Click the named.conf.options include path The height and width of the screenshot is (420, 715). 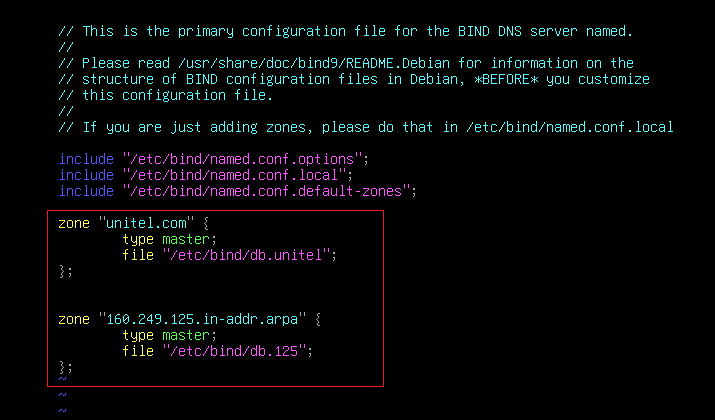coord(242,159)
